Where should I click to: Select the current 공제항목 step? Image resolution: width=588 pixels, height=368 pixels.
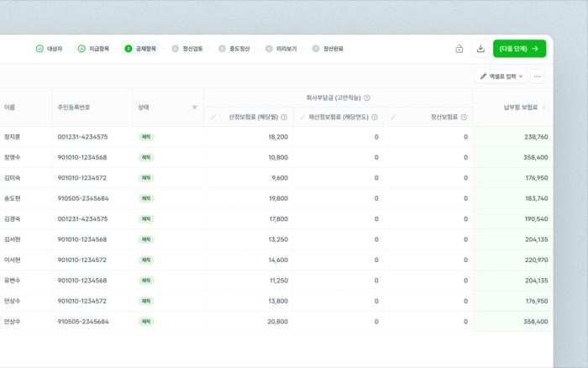click(140, 49)
